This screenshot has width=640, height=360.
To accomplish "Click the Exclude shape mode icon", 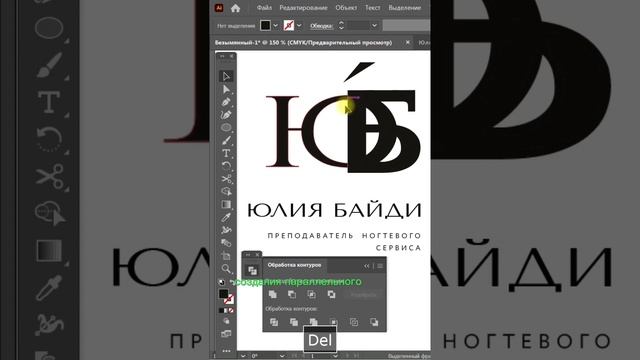I will [331, 294].
